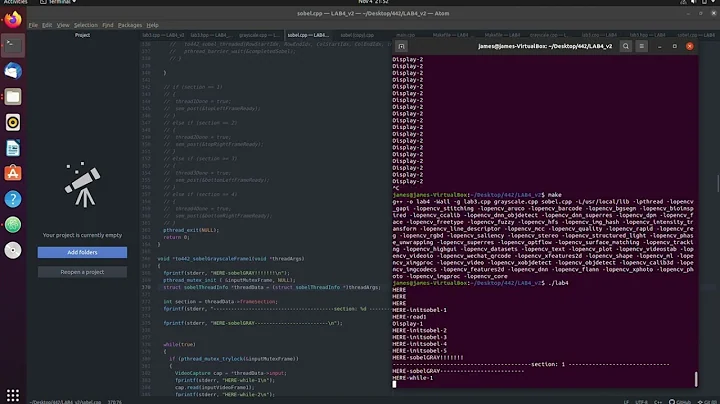Launch Thunderbird mail from the dock
Image resolution: width=720 pixels, height=404 pixels.
point(13,71)
